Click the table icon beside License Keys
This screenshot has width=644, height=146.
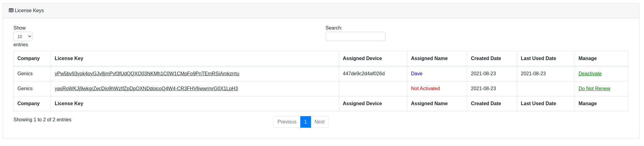pyautogui.click(x=11, y=10)
